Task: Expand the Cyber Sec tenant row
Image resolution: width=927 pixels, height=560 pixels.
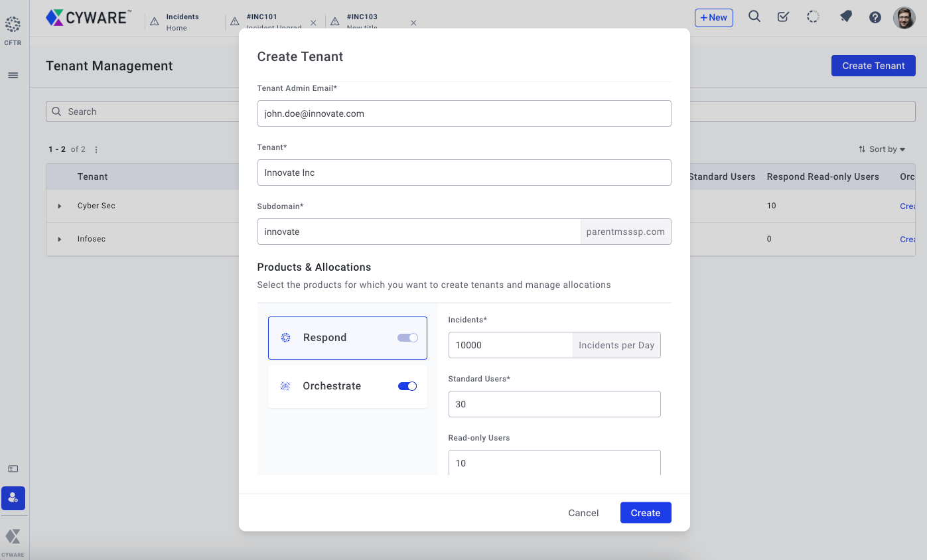Action: click(x=60, y=206)
